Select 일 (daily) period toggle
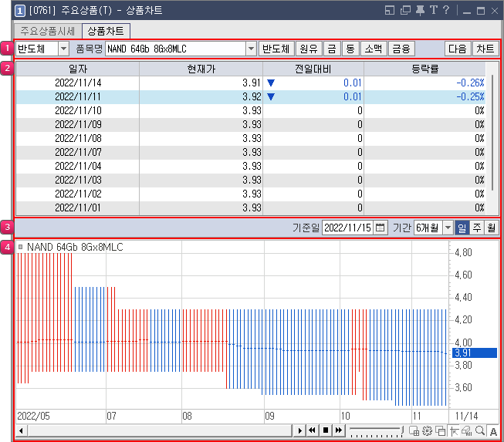Image resolution: width=504 pixels, height=442 pixels. pyautogui.click(x=462, y=228)
